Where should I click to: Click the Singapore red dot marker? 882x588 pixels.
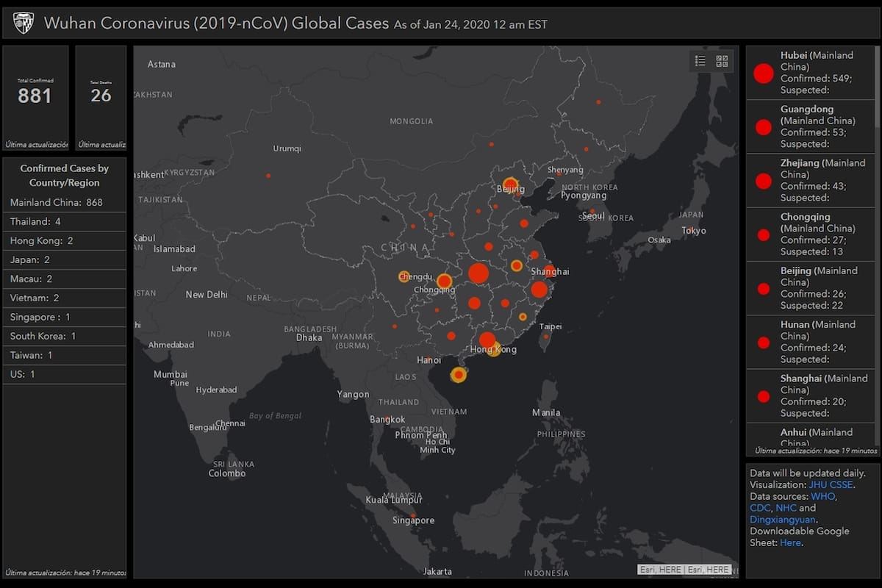pyautogui.click(x=414, y=514)
